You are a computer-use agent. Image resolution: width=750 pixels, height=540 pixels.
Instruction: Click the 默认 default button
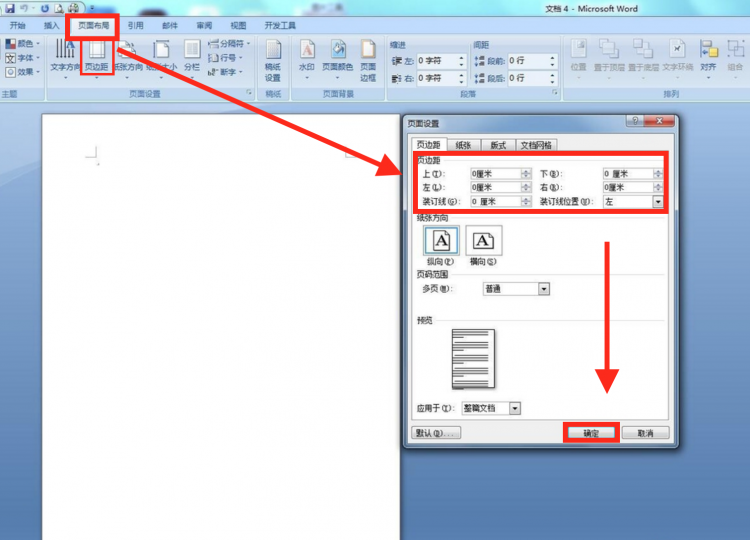(x=436, y=433)
